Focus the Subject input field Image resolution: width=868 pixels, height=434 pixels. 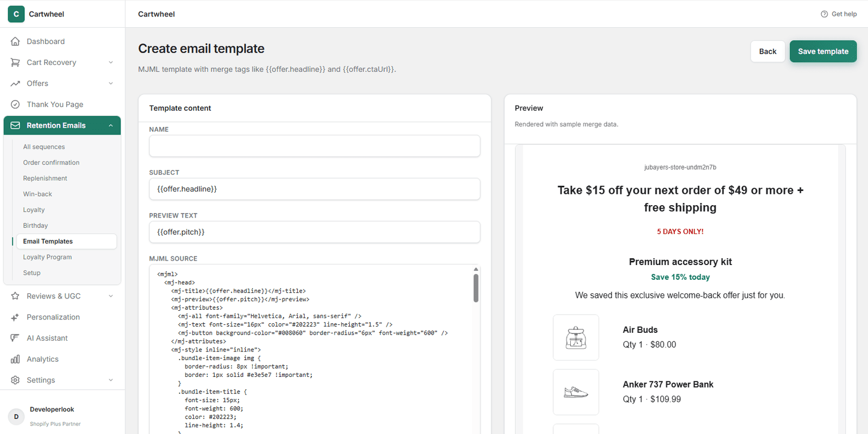tap(315, 189)
